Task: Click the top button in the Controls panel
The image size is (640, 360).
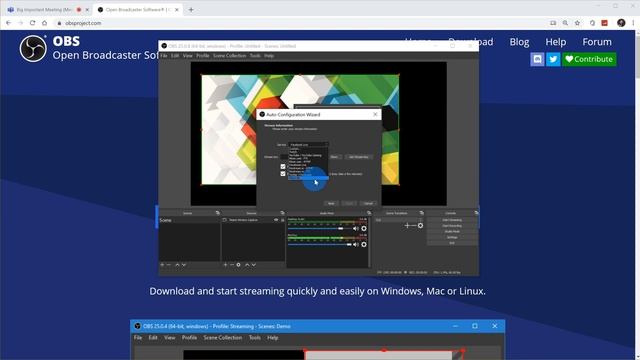Action: (452, 220)
